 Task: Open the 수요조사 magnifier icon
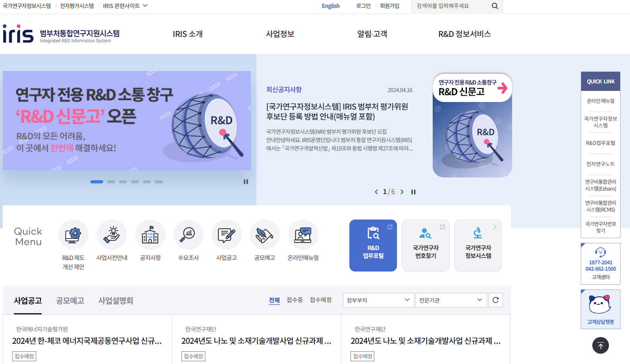click(x=188, y=235)
